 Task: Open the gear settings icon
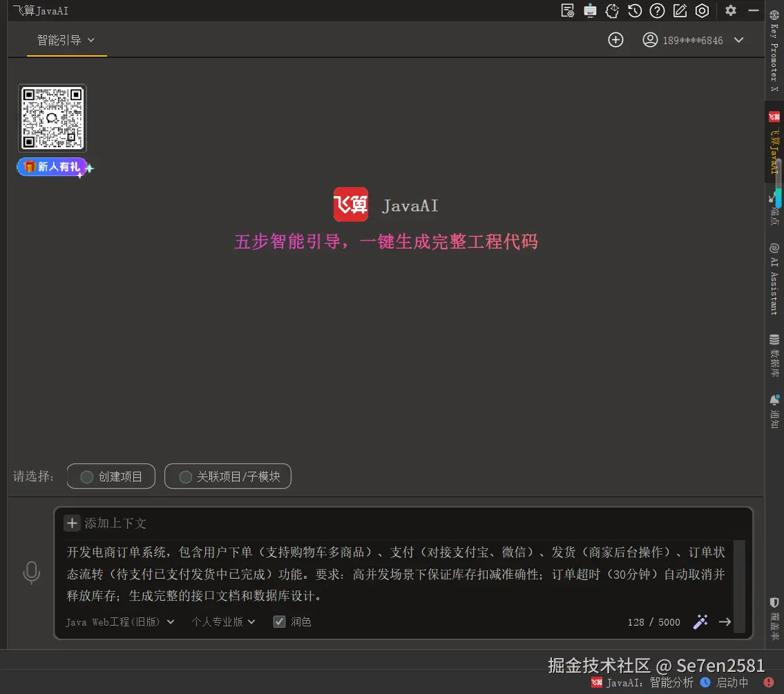[x=731, y=10]
